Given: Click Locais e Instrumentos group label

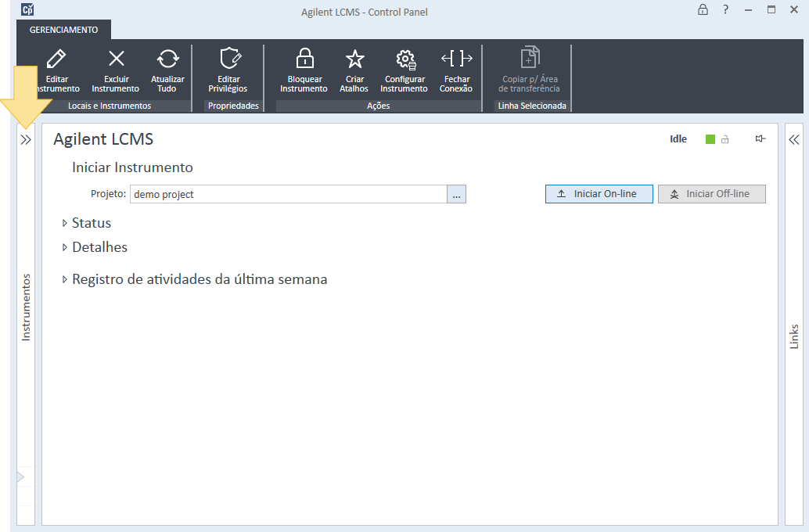Looking at the screenshot, I should point(110,106).
